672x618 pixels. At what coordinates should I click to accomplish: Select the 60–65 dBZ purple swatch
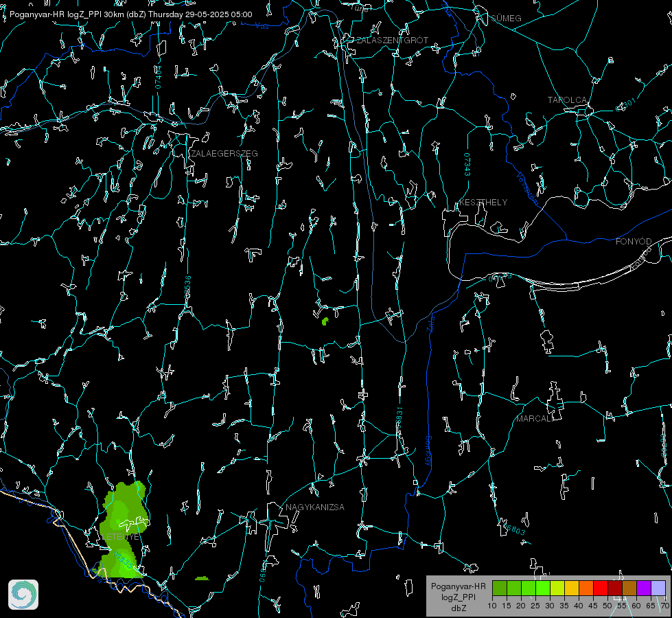coord(644,588)
